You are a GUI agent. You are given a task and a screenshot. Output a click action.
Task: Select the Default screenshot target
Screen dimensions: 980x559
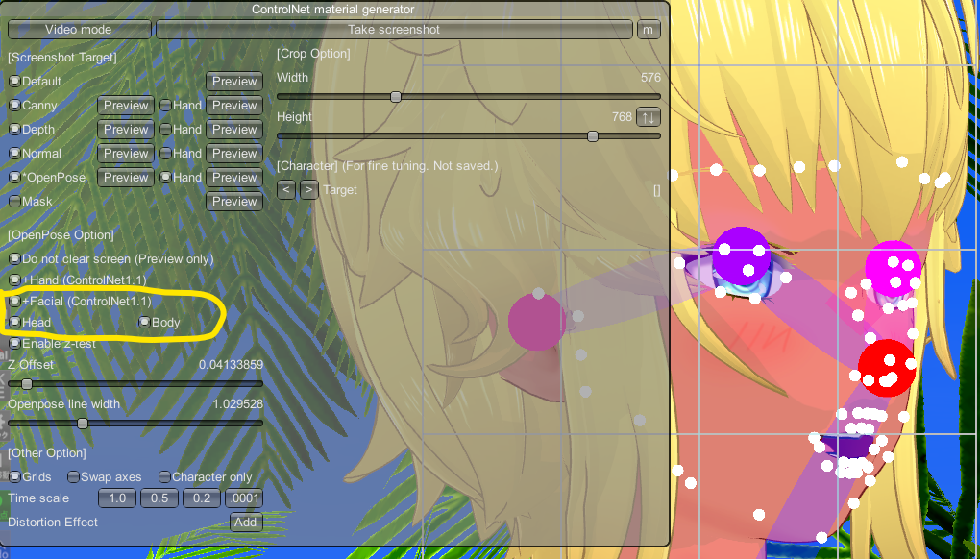14,82
